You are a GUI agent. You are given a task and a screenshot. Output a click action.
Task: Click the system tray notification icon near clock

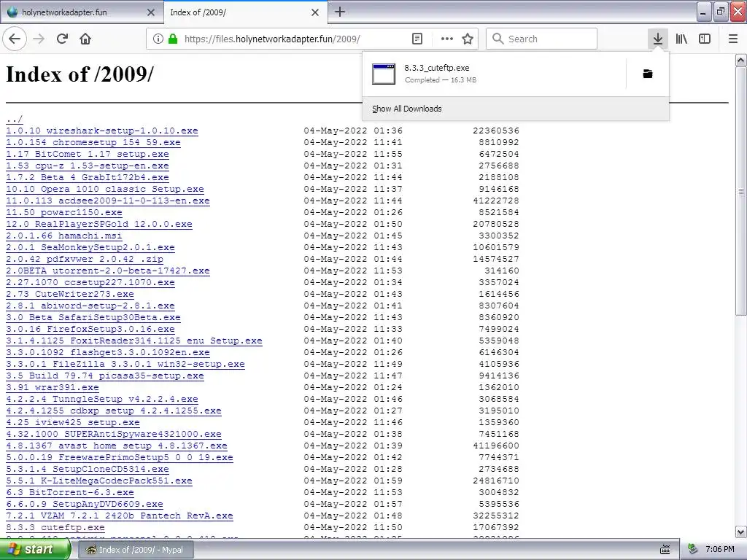693,550
